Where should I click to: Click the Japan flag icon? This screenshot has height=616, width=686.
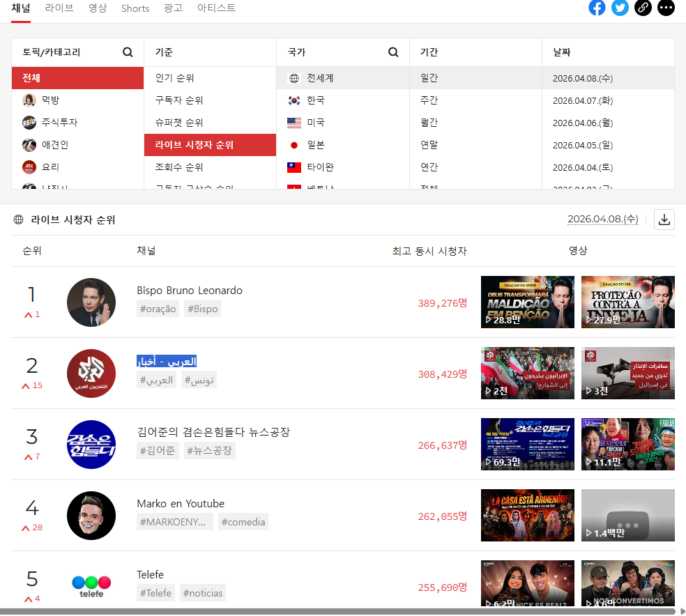point(294,145)
